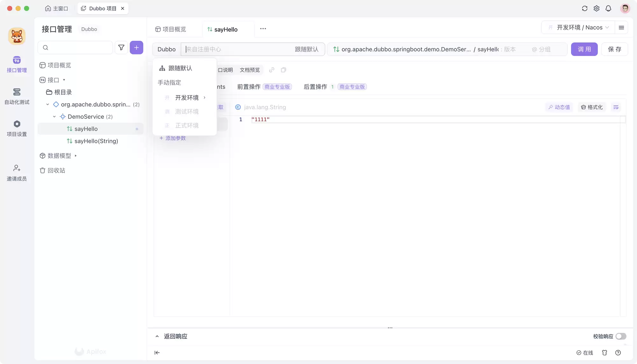Screen dimensions: 637x364
Task: Collapse the org.apache.dubbo.sprin... tree node
Action: tap(47, 105)
